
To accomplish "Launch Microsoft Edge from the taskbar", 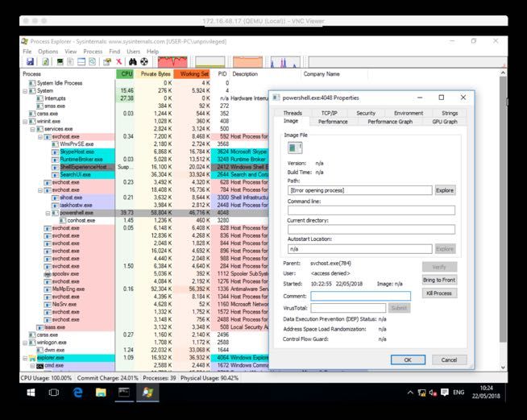I will pyautogui.click(x=77, y=393).
